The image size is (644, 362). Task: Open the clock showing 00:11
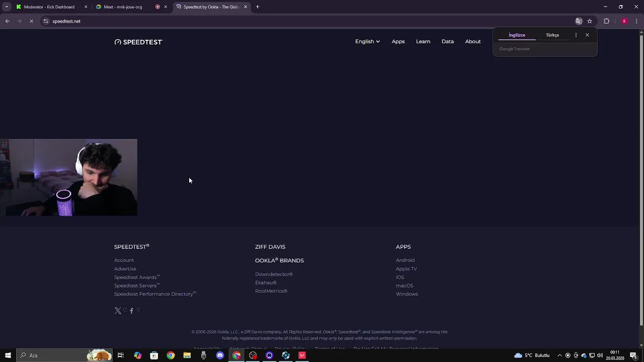(615, 355)
